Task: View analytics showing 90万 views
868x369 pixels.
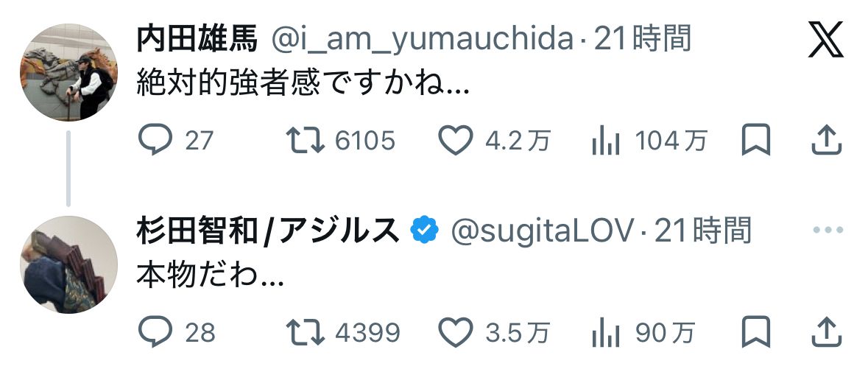Action: 606,333
